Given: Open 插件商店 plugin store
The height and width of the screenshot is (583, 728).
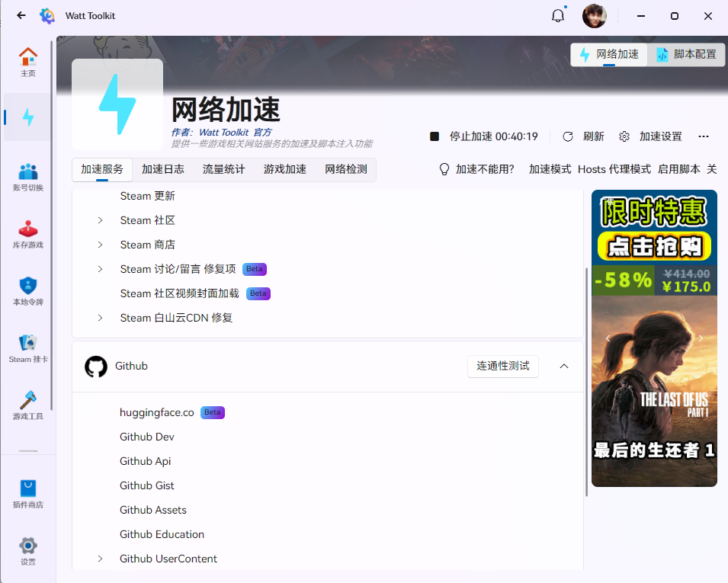Looking at the screenshot, I should pos(28,494).
